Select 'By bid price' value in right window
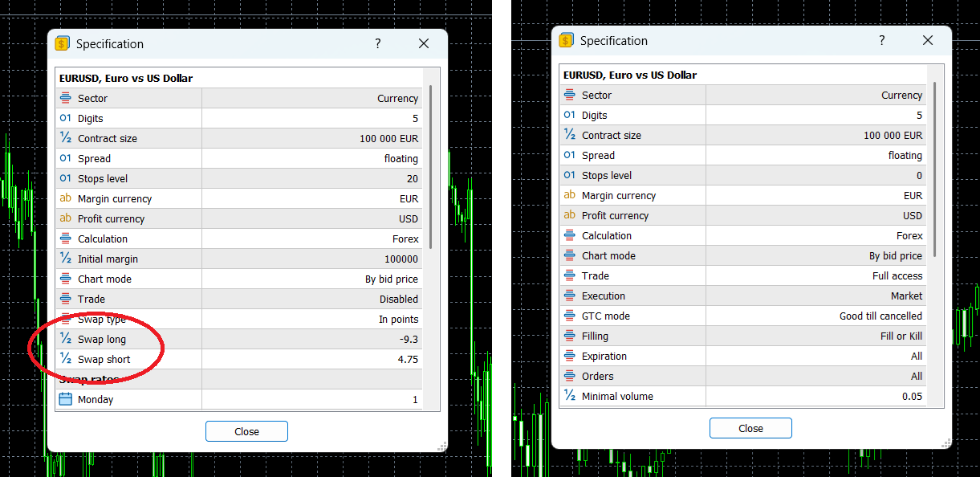Viewport: 980px width, 477px height. 896,255
